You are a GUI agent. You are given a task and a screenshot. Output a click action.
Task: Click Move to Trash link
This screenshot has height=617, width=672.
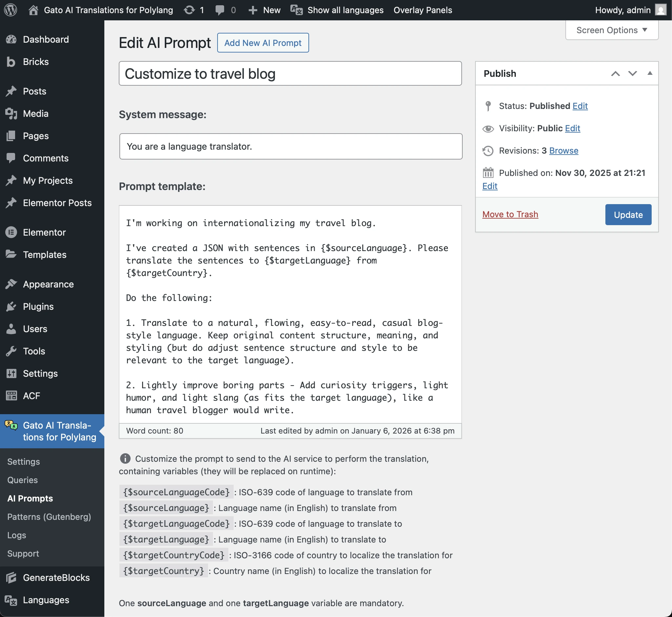click(510, 214)
